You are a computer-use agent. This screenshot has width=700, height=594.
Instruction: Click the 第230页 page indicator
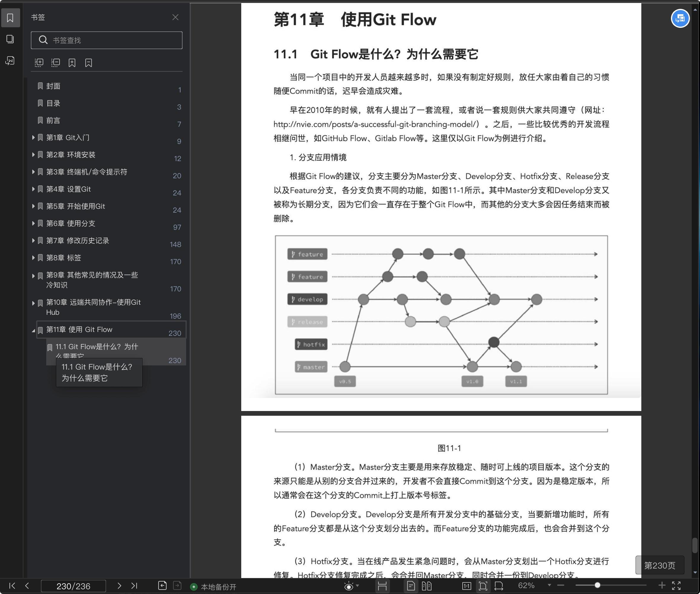click(x=660, y=565)
